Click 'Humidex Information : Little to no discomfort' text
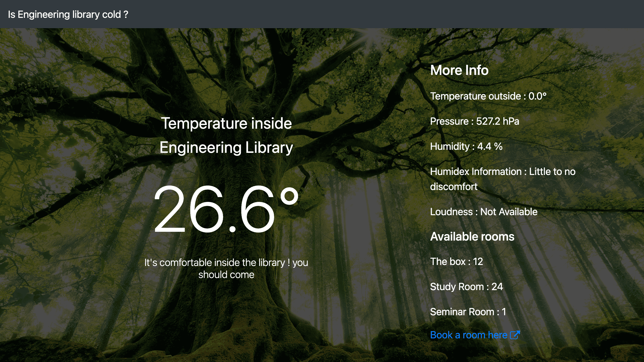Viewport: 644px width, 362px height. point(503,179)
